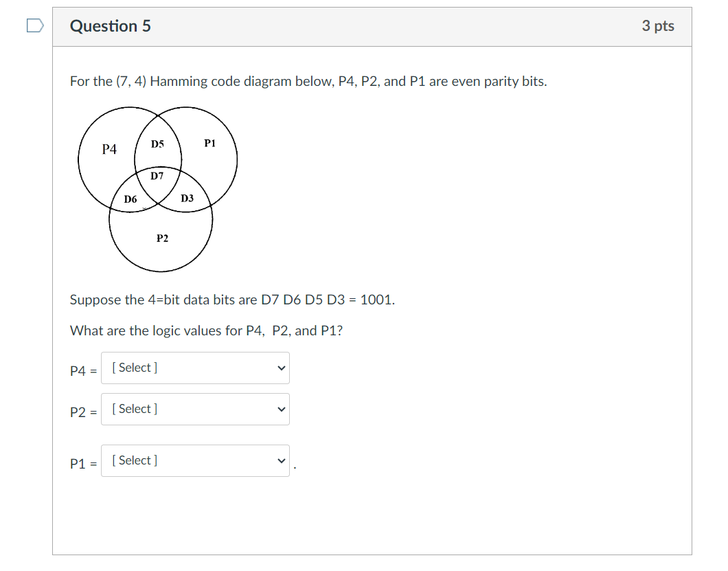Click the D3 label in the diagram
Viewport: 728px width, 571px height.
point(187,199)
